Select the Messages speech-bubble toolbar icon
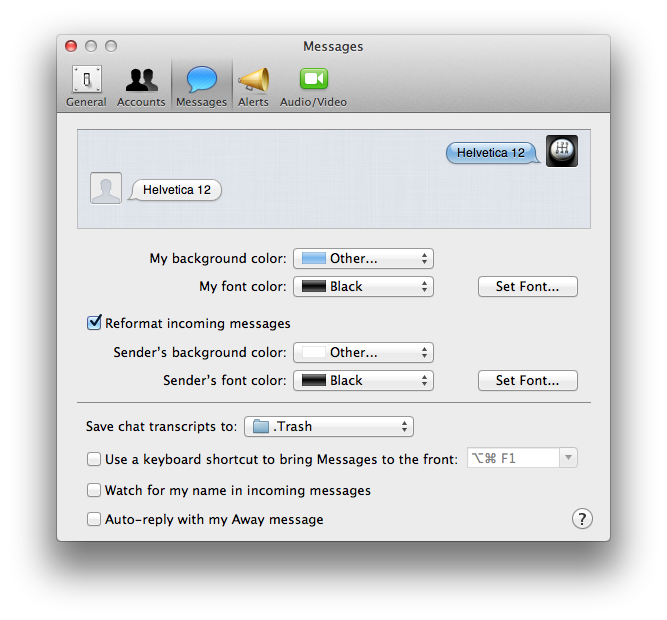Viewport: 667px width, 620px height. tap(202, 80)
